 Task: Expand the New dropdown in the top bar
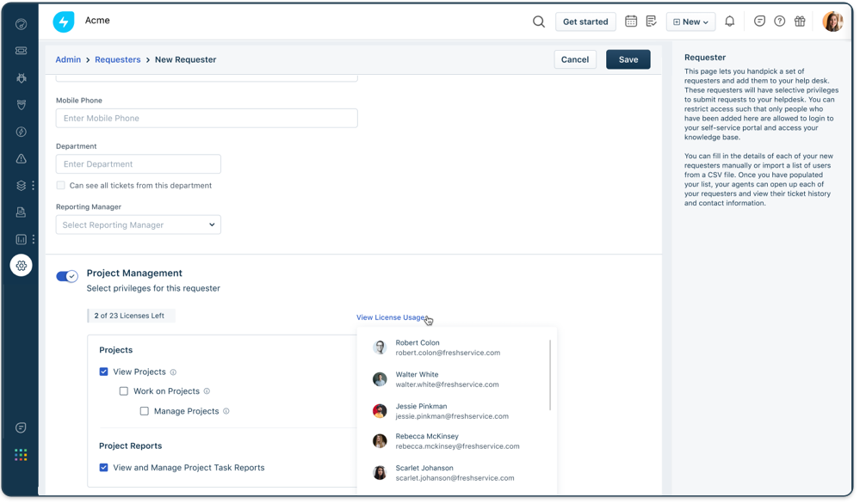pyautogui.click(x=690, y=21)
